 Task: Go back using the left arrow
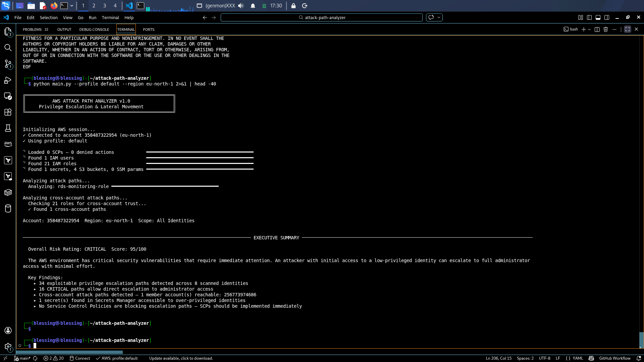click(x=205, y=17)
